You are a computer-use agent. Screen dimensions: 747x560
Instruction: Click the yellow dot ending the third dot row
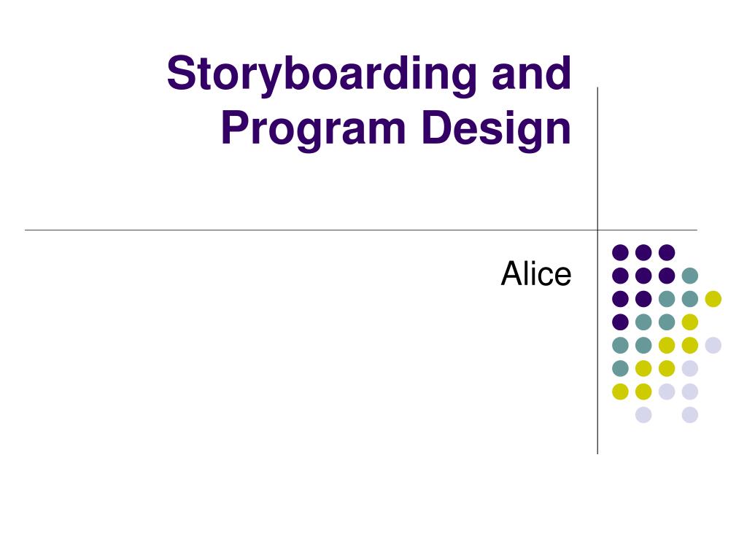click(x=713, y=299)
